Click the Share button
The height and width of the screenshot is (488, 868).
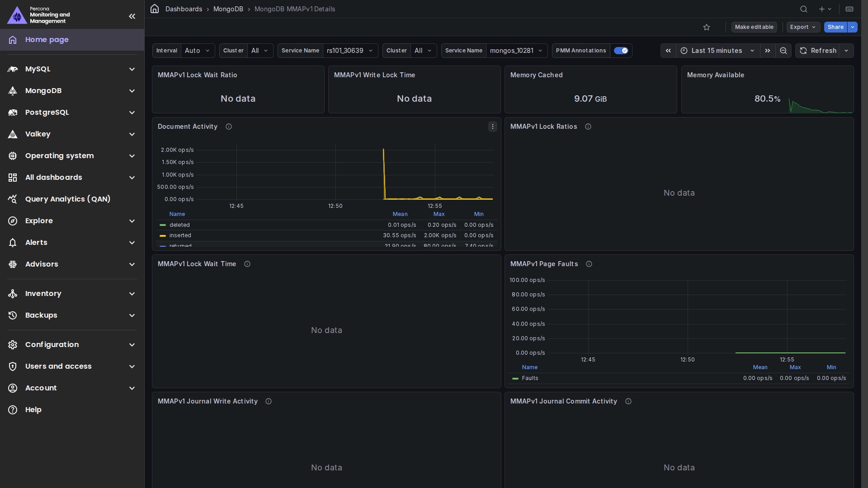835,27
